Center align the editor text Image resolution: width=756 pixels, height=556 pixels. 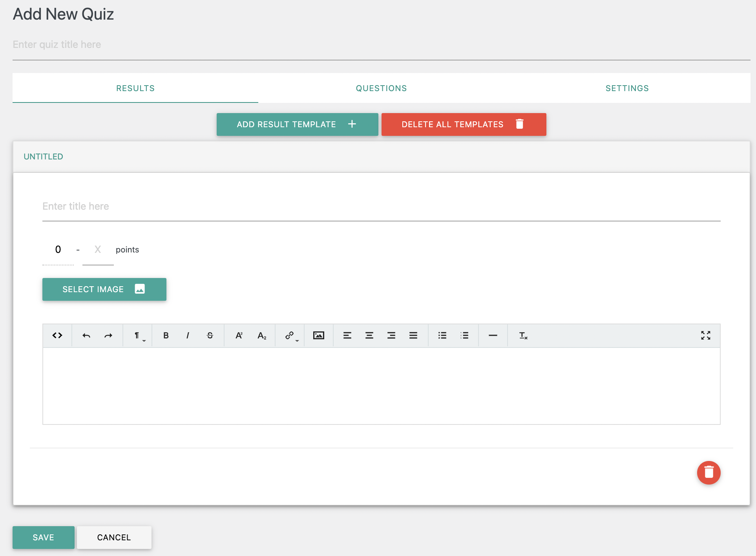[369, 335]
